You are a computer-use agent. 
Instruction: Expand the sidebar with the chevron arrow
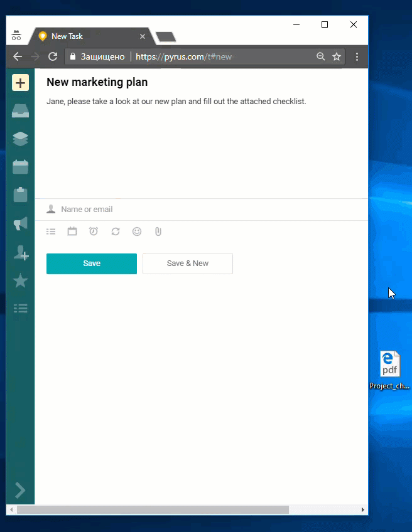click(20, 490)
